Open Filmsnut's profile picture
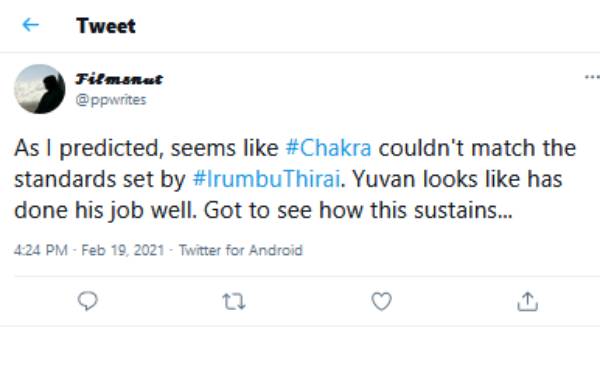 point(40,89)
